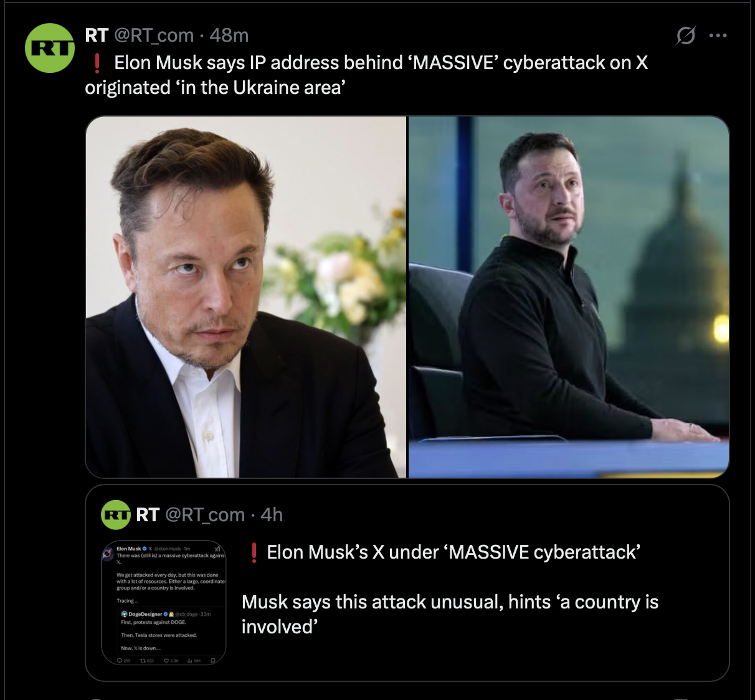Open photo with Capitol dome in background
Image resolution: width=755 pixels, height=700 pixels.
pos(569,297)
